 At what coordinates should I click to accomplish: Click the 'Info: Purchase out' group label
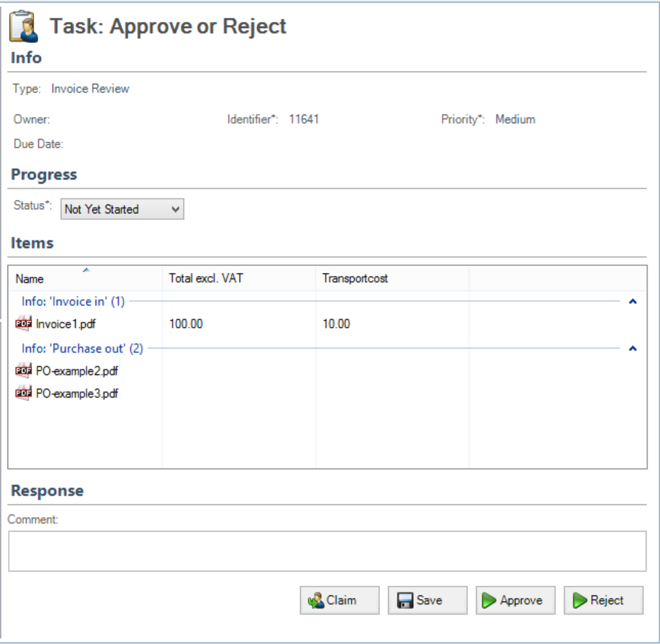point(82,349)
